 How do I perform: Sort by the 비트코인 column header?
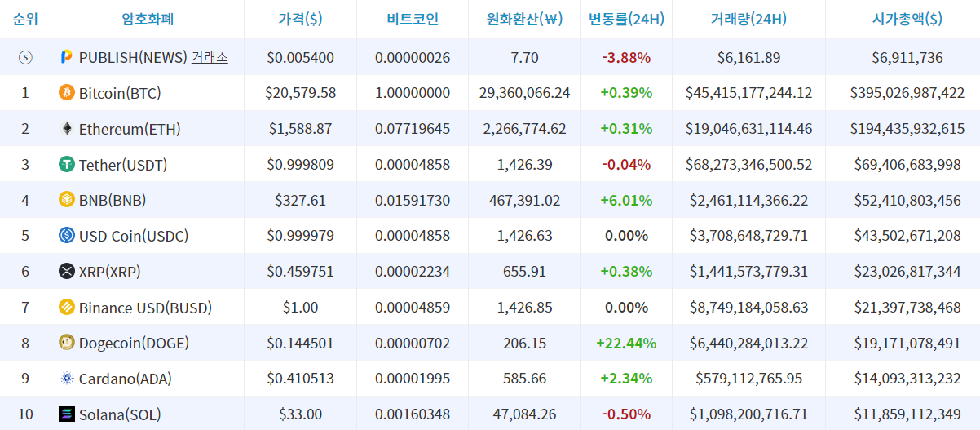(413, 19)
